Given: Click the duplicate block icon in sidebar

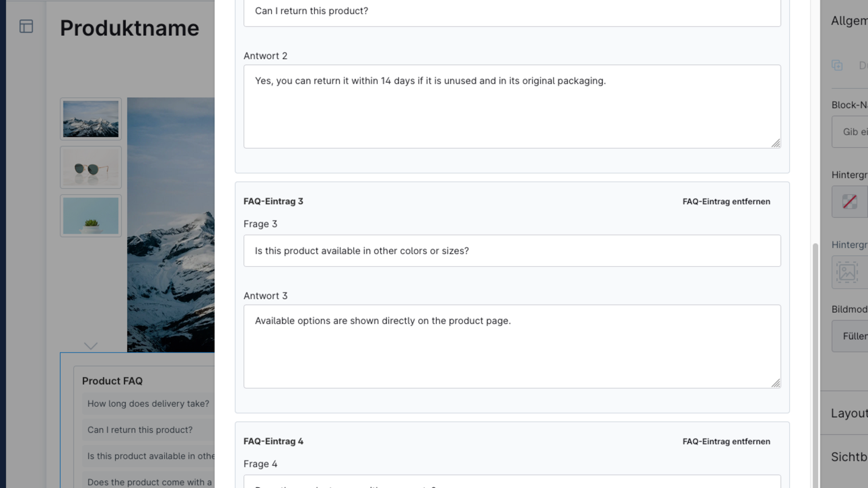Looking at the screenshot, I should click(x=837, y=65).
